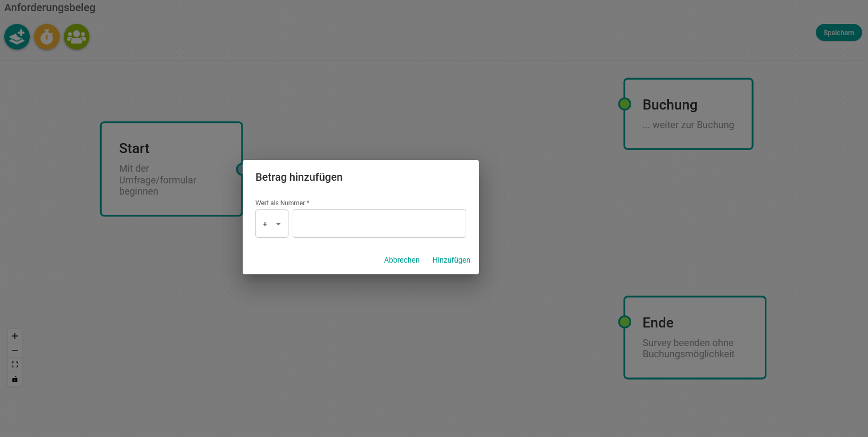Save the flow with Speichern

coord(838,33)
